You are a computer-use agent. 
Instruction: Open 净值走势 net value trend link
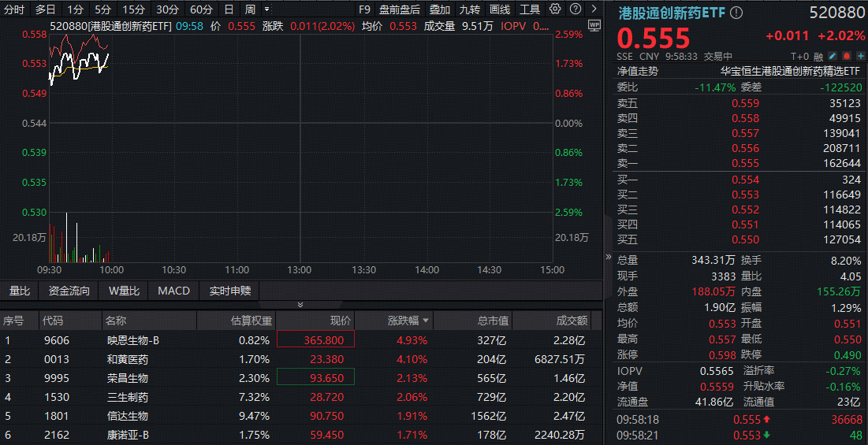tap(637, 71)
